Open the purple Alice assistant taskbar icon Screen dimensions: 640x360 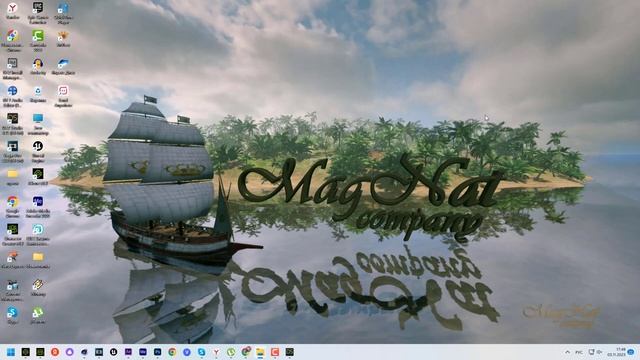point(69,352)
